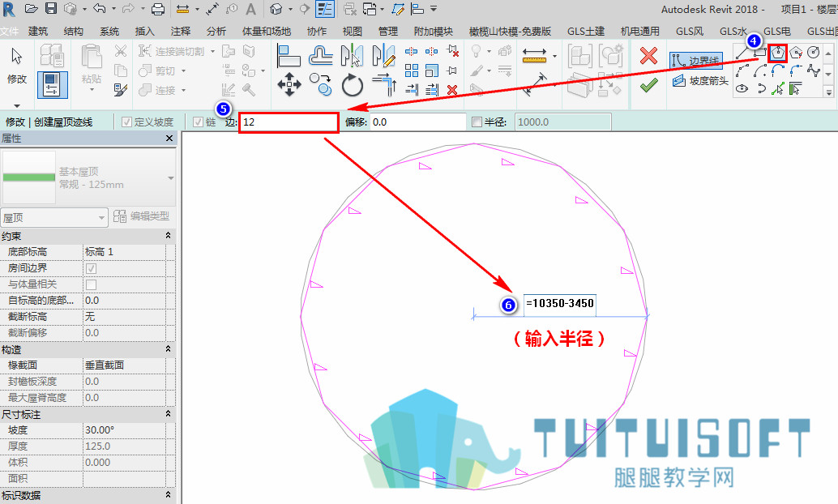Toggle the 定义坡度 checkbox
The height and width of the screenshot is (504, 838).
click(126, 122)
